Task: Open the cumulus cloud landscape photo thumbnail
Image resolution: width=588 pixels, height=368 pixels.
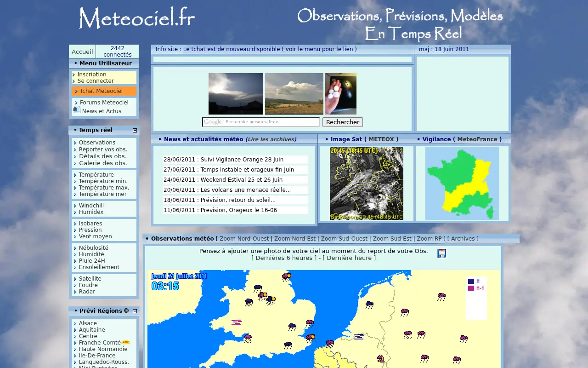Action: point(294,94)
